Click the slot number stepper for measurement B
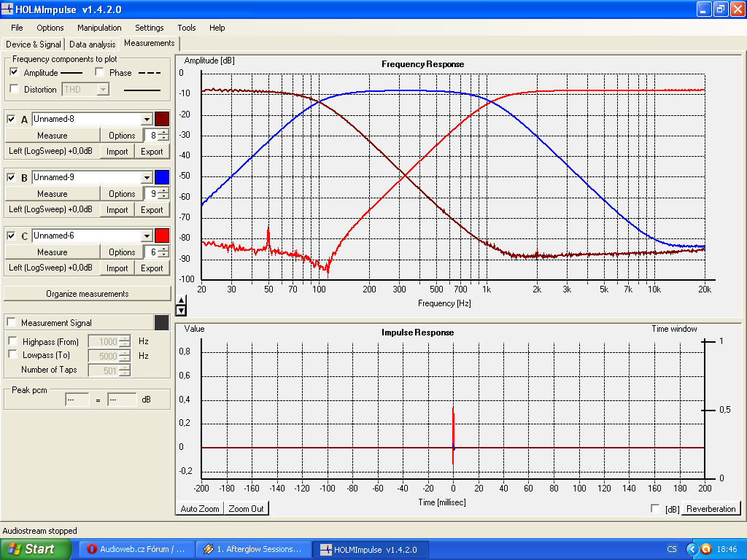 (163, 194)
